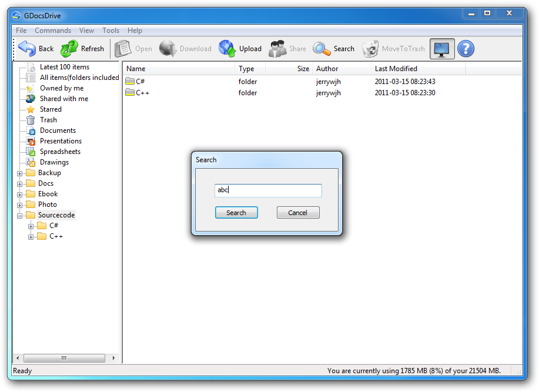Click Cancel in the Search dialog
The image size is (539, 392).
point(298,213)
